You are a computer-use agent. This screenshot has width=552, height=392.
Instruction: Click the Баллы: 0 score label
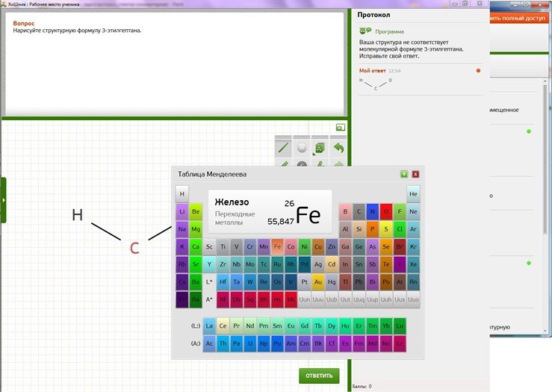pos(362,386)
